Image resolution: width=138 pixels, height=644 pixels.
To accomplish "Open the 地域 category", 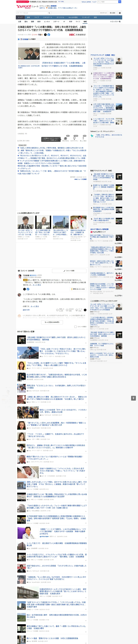I will coord(85,21).
